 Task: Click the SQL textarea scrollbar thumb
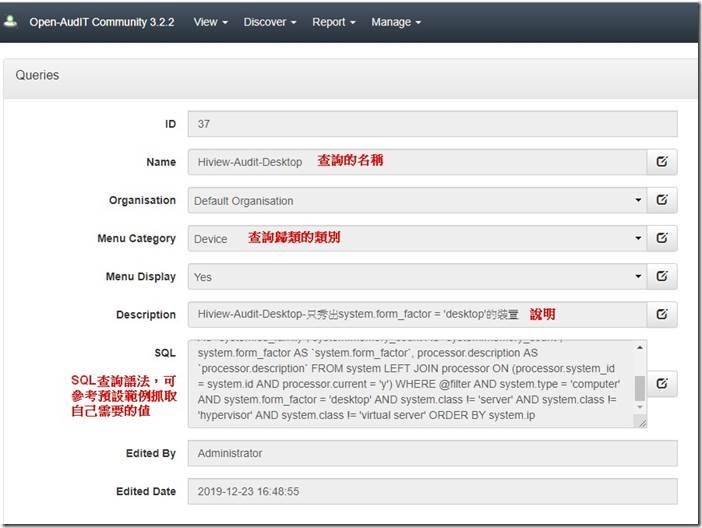(640, 388)
